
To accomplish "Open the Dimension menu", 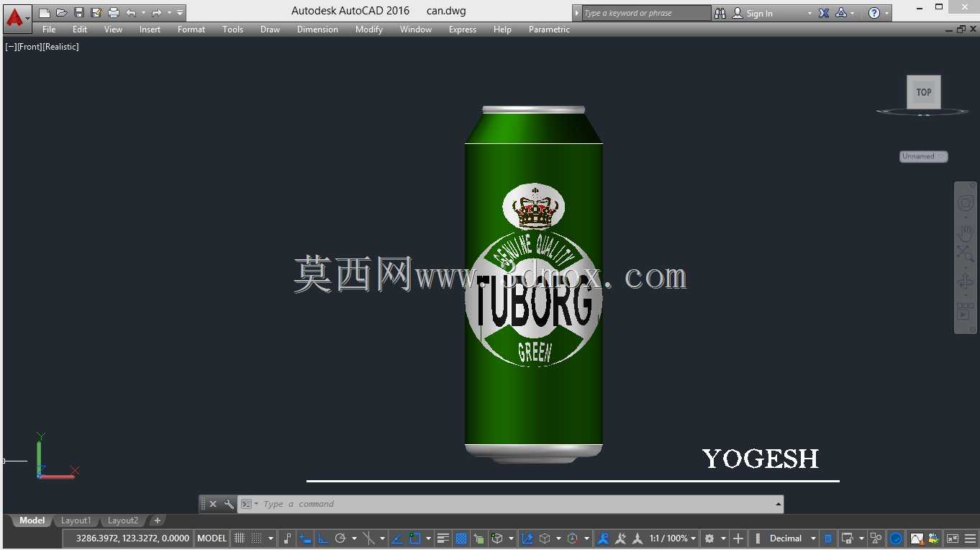I will pyautogui.click(x=317, y=30).
